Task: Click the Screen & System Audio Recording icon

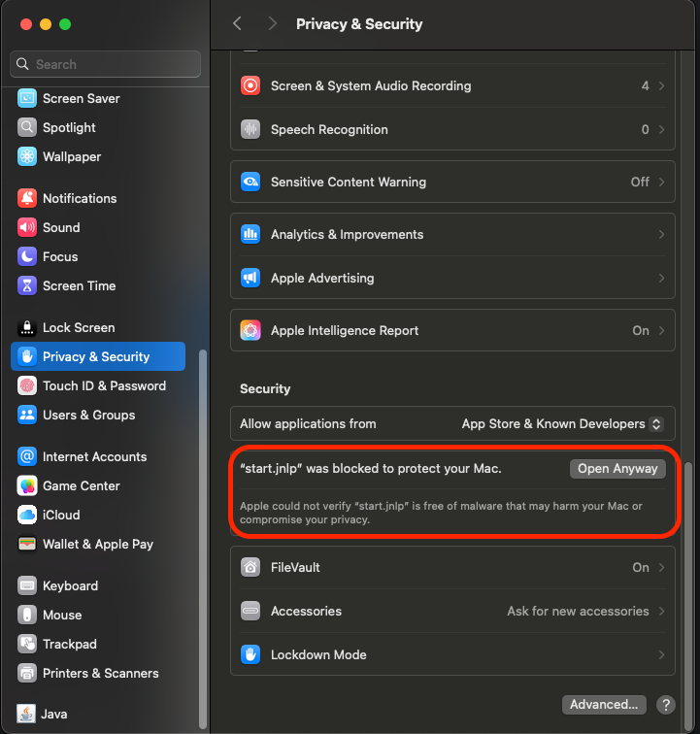Action: pos(250,85)
